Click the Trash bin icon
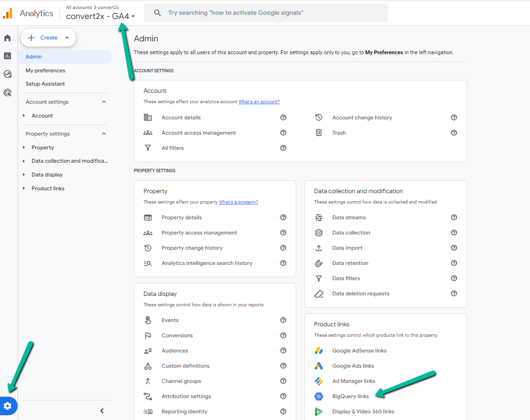The height and width of the screenshot is (420, 530). (x=319, y=133)
